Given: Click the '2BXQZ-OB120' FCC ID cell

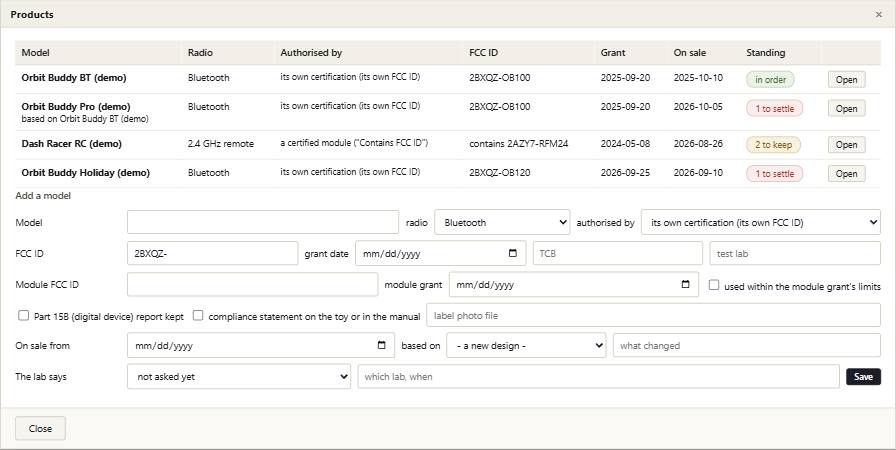Looking at the screenshot, I should [500, 172].
